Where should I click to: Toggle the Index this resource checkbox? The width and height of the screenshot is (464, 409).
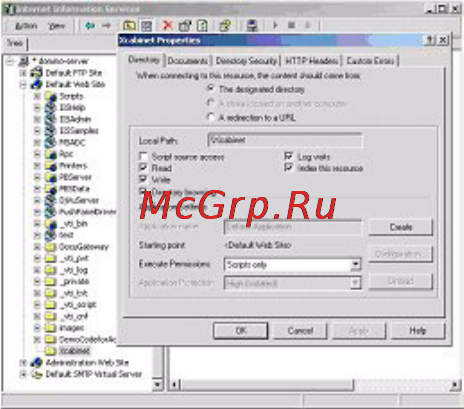(289, 168)
